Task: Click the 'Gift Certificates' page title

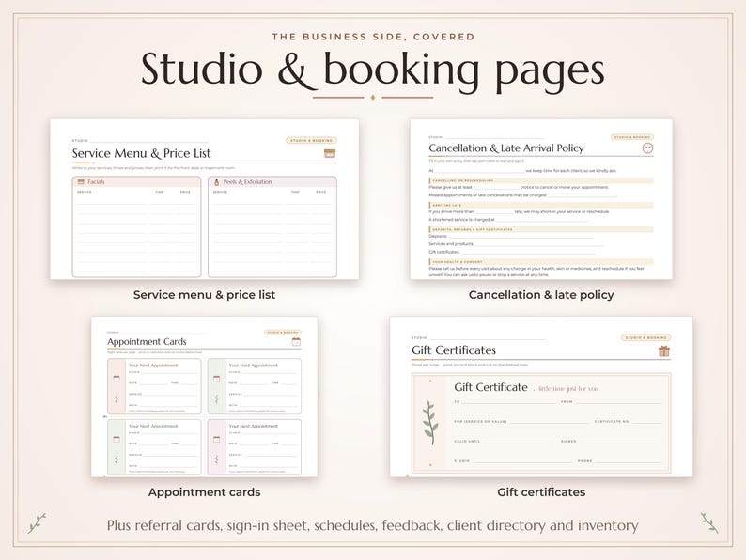Action: point(454,350)
